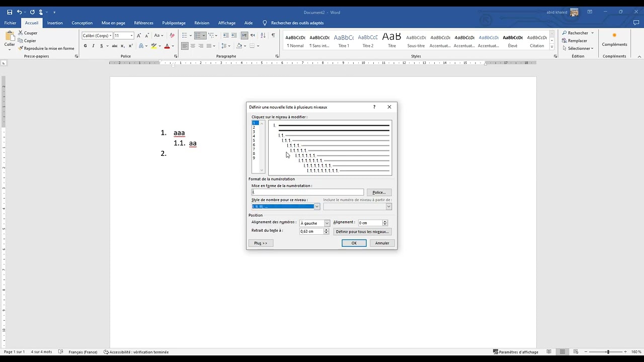Click the Copier button
Image resolution: width=644 pixels, height=362 pixels.
[27, 41]
